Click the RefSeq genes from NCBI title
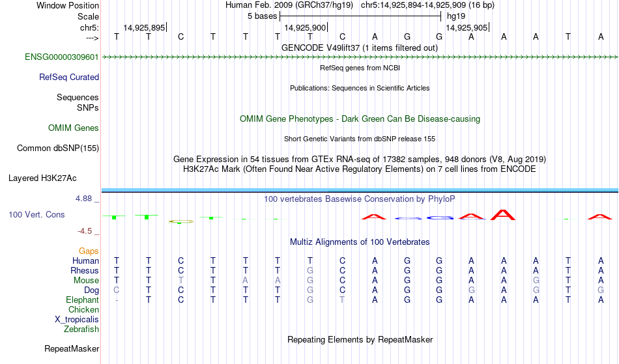 pyautogui.click(x=360, y=68)
